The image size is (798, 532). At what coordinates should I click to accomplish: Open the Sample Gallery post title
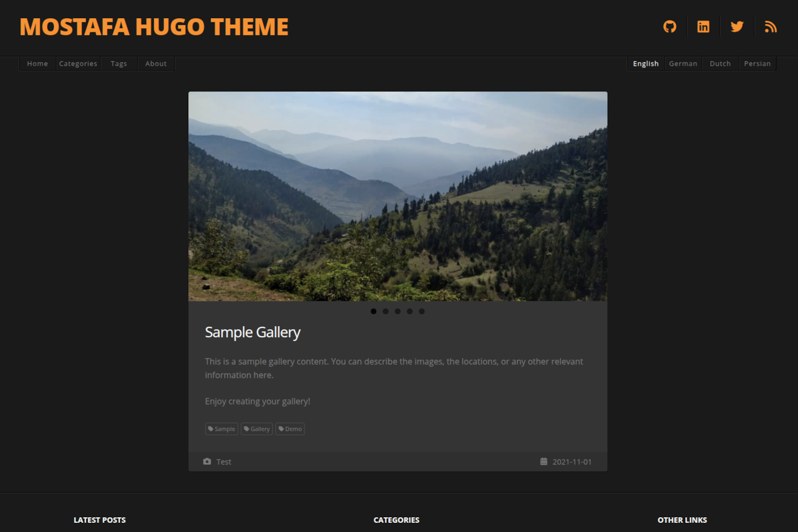(x=253, y=332)
